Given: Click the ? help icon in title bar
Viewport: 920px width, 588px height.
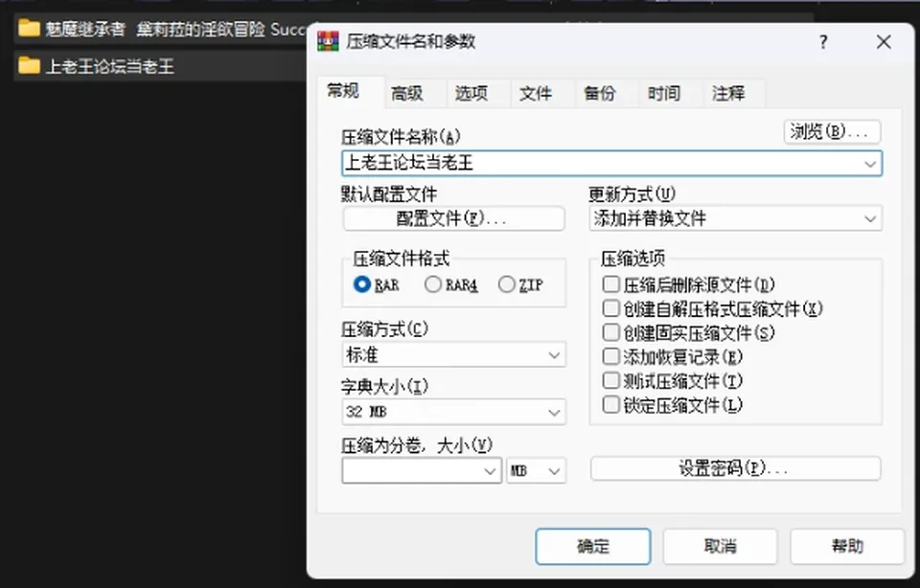Looking at the screenshot, I should (823, 42).
